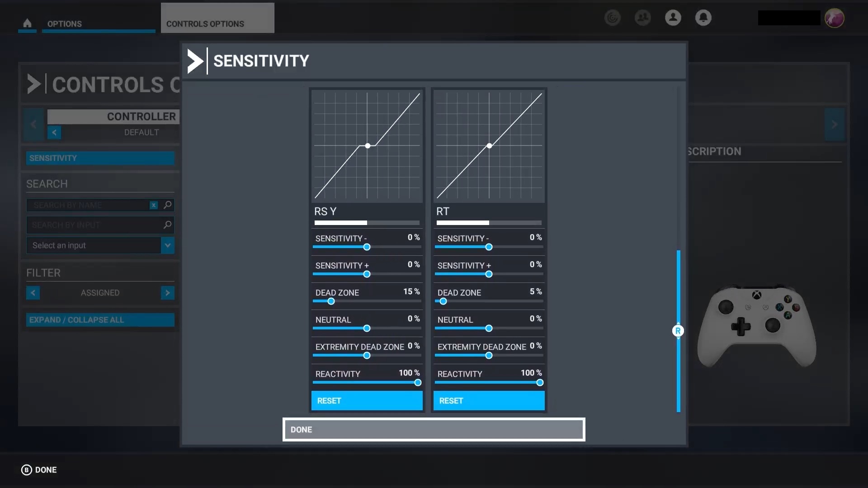Click the user profile icon

tap(672, 17)
